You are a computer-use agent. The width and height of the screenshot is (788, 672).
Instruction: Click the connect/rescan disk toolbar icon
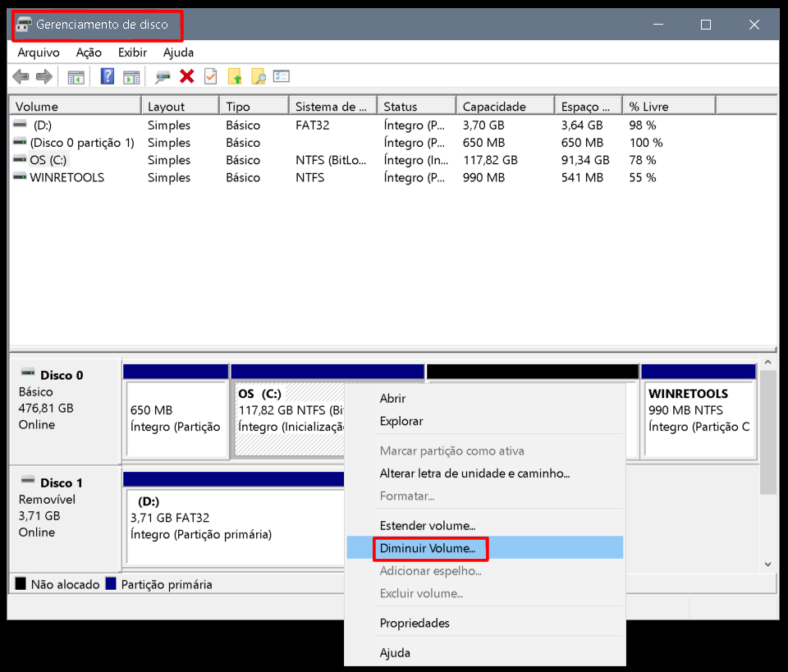[163, 77]
